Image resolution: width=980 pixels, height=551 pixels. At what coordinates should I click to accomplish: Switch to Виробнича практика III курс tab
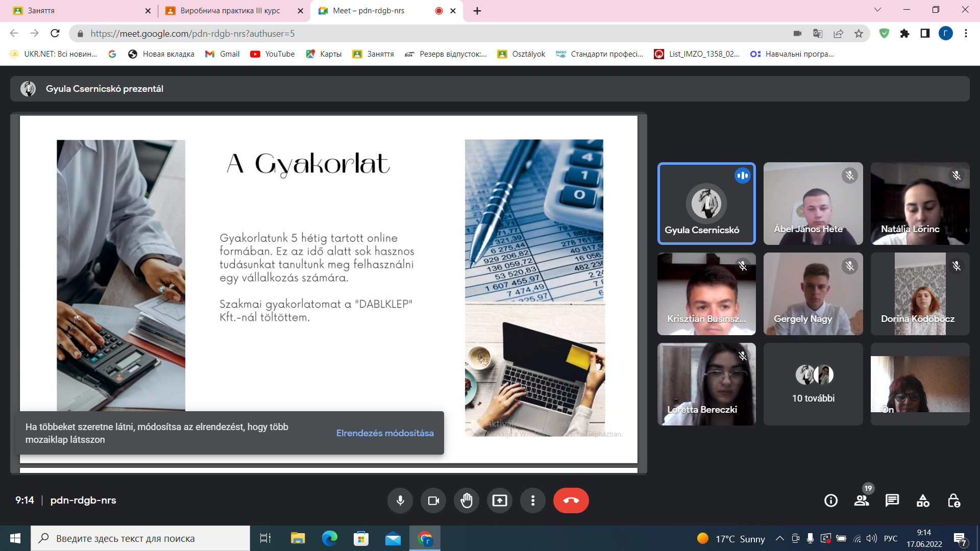(x=230, y=11)
